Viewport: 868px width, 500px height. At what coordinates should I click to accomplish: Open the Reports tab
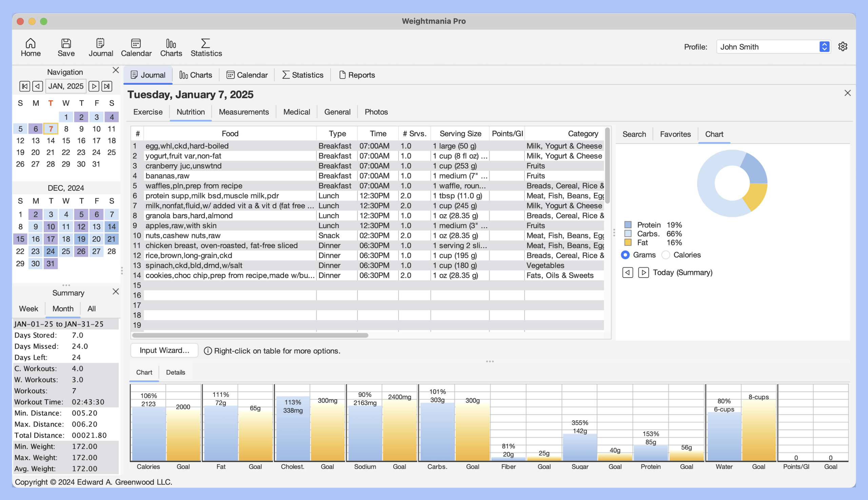[x=357, y=75]
